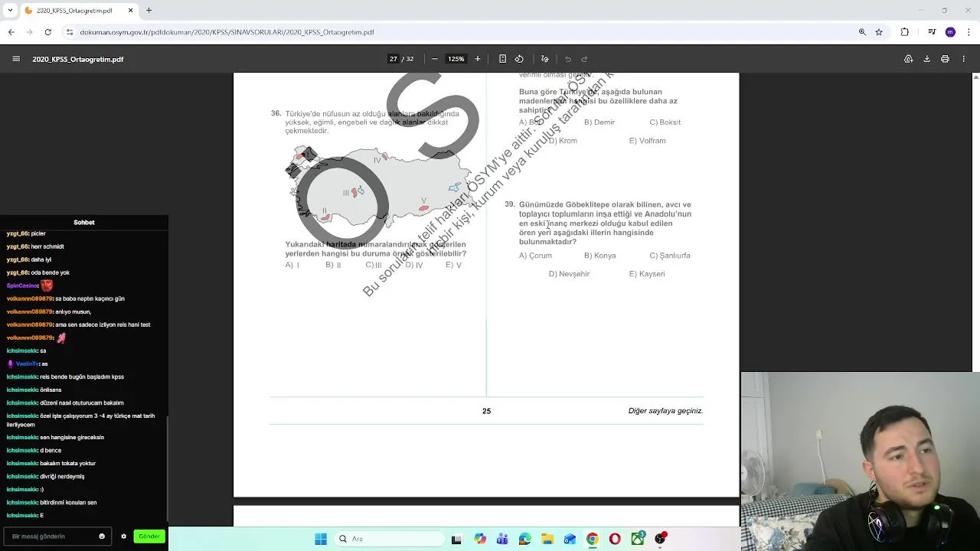Open Xbox app from taskbar
This screenshot has height=551, width=980.
(x=638, y=539)
